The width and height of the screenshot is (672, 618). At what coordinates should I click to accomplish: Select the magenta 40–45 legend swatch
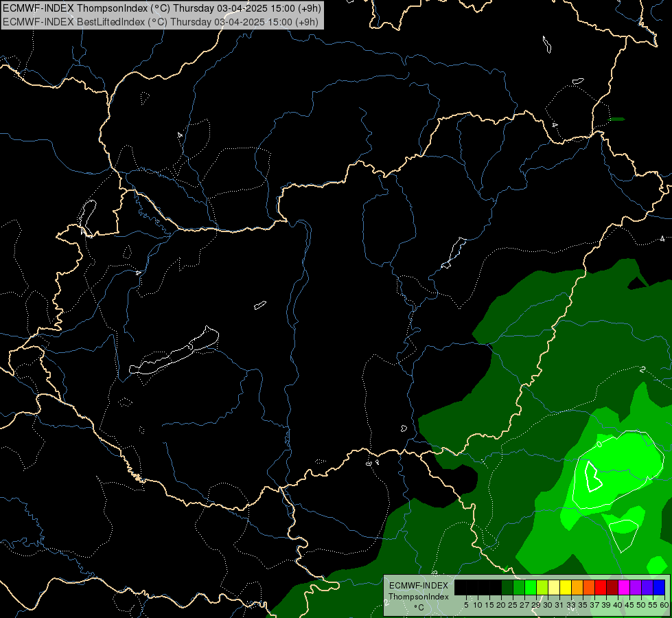[625, 587]
